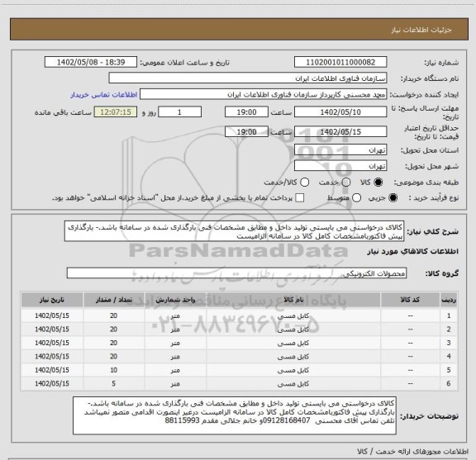Image resolution: width=476 pixels, height=460 pixels.
Task: Select the جزیی purchase type radio
Action: tap(393, 198)
